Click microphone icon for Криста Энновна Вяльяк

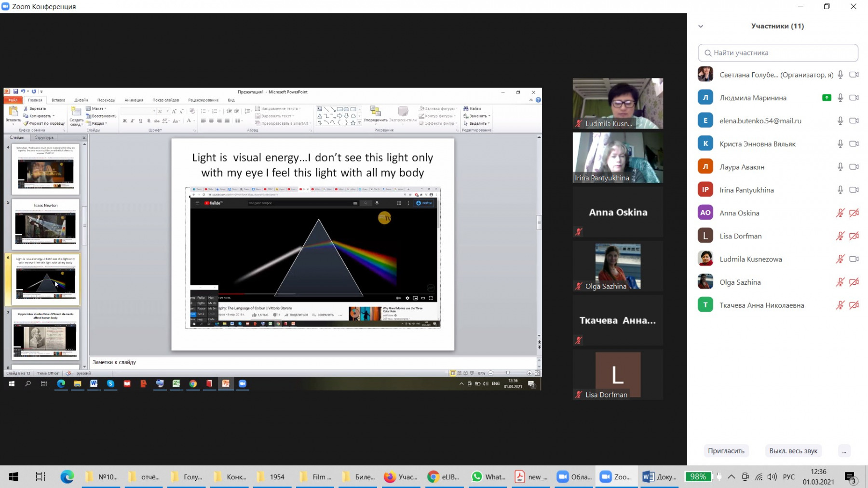840,144
